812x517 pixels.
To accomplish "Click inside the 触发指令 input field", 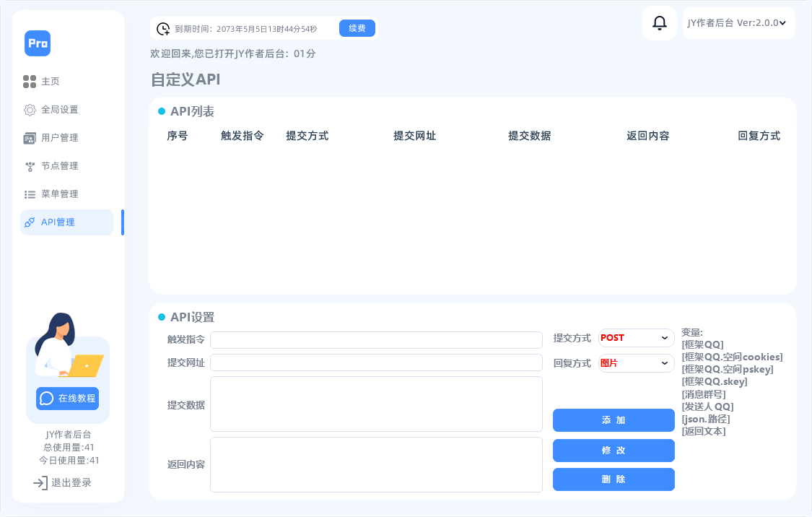I will click(375, 339).
